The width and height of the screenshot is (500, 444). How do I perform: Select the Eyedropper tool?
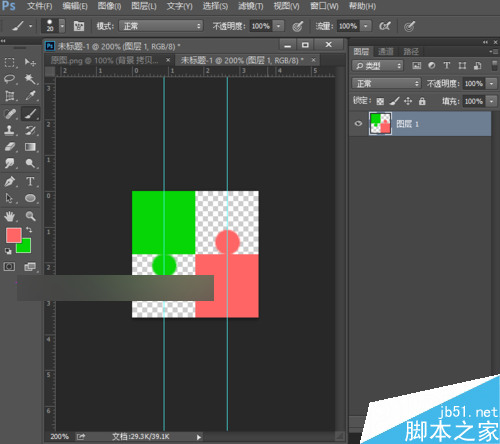click(30, 96)
